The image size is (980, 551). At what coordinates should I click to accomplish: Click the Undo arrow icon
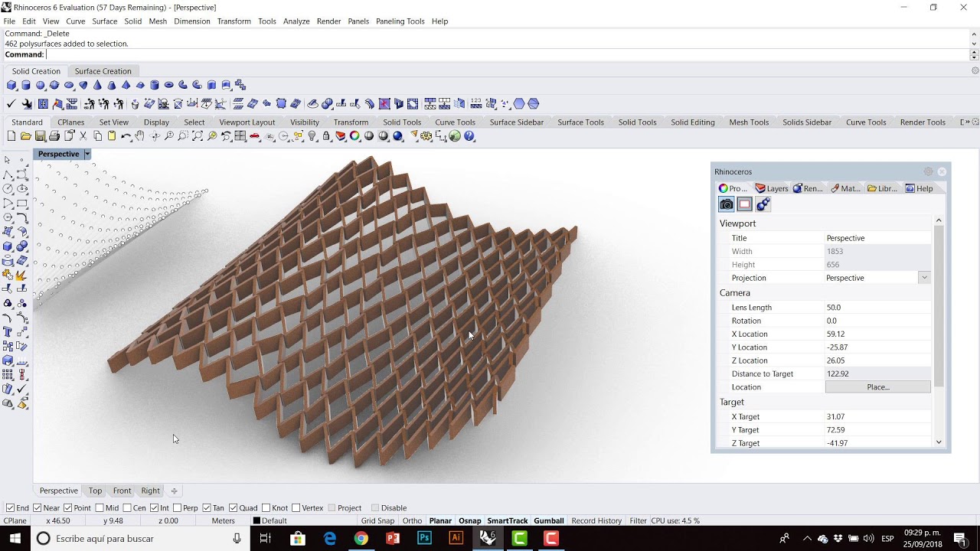point(126,136)
